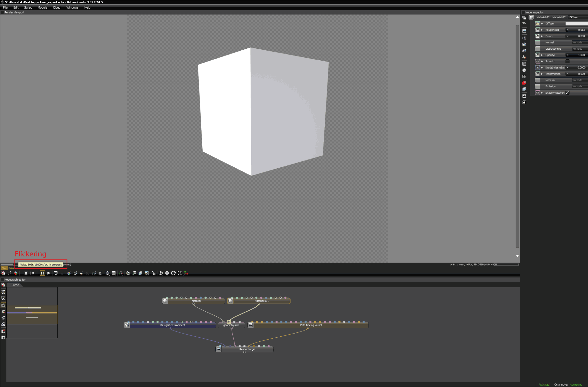588x387 pixels.
Task: Toggle the Node inspector panel checkbox
Action: tap(523, 12)
